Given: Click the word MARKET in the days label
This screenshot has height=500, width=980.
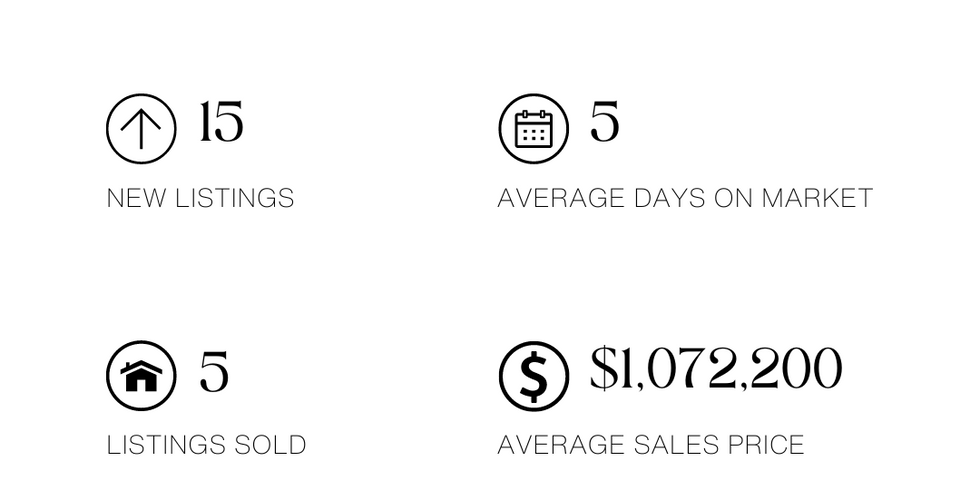Looking at the screenshot, I should point(817,198).
